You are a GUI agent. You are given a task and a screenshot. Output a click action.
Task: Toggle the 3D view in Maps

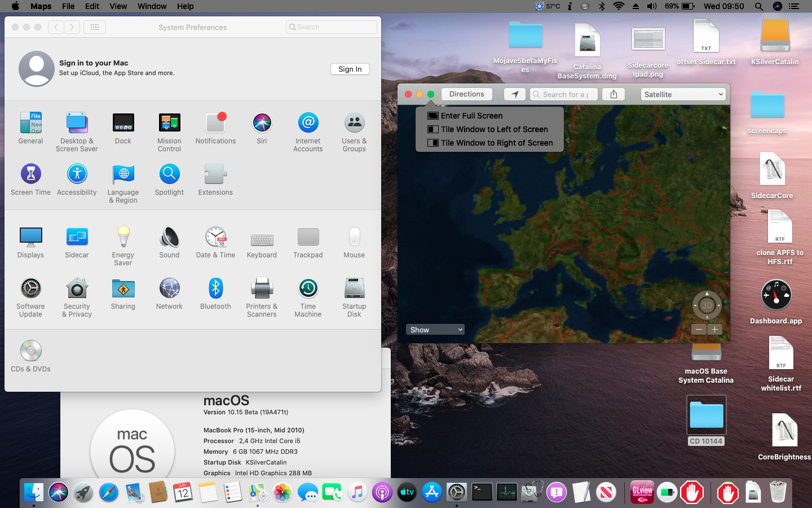click(707, 305)
